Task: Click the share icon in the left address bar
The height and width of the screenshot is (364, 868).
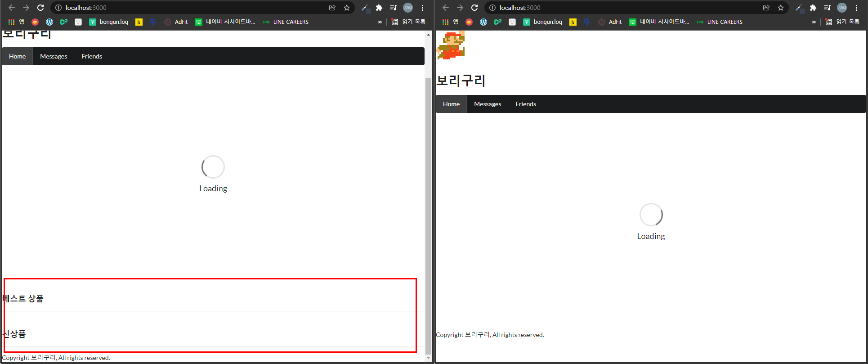Action: click(332, 8)
